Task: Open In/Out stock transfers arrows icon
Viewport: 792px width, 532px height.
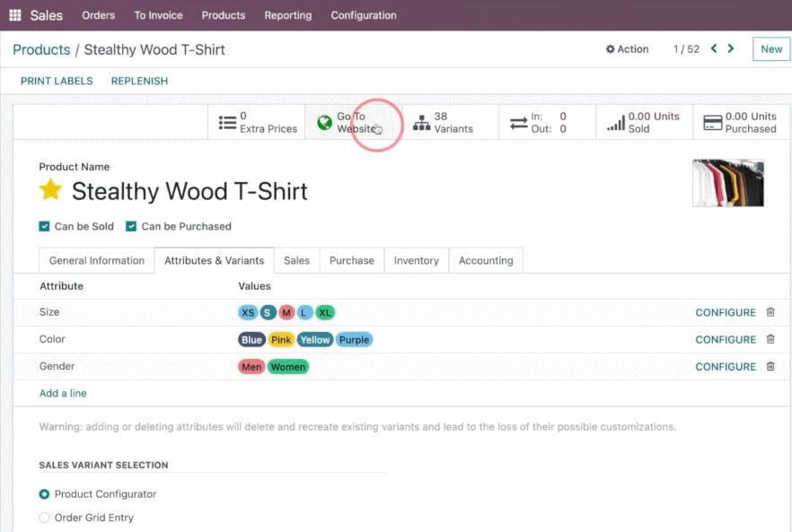Action: click(518, 123)
